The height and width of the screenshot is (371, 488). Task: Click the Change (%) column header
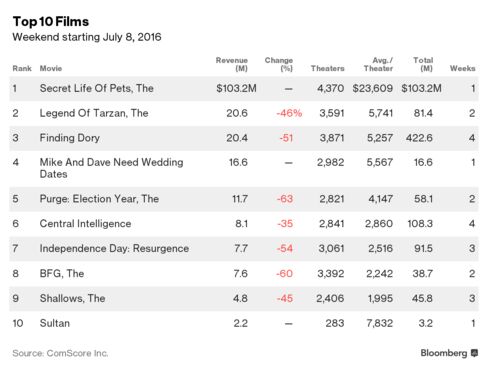tap(279, 64)
